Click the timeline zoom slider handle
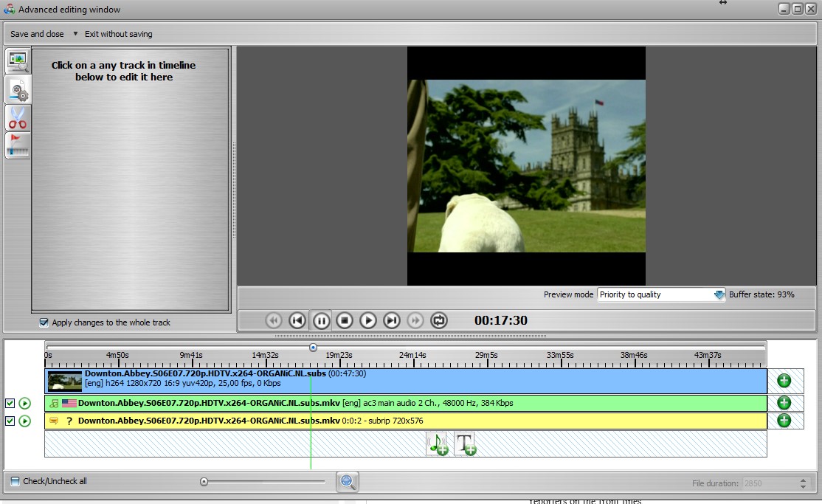This screenshot has height=504, width=822. coord(204,481)
